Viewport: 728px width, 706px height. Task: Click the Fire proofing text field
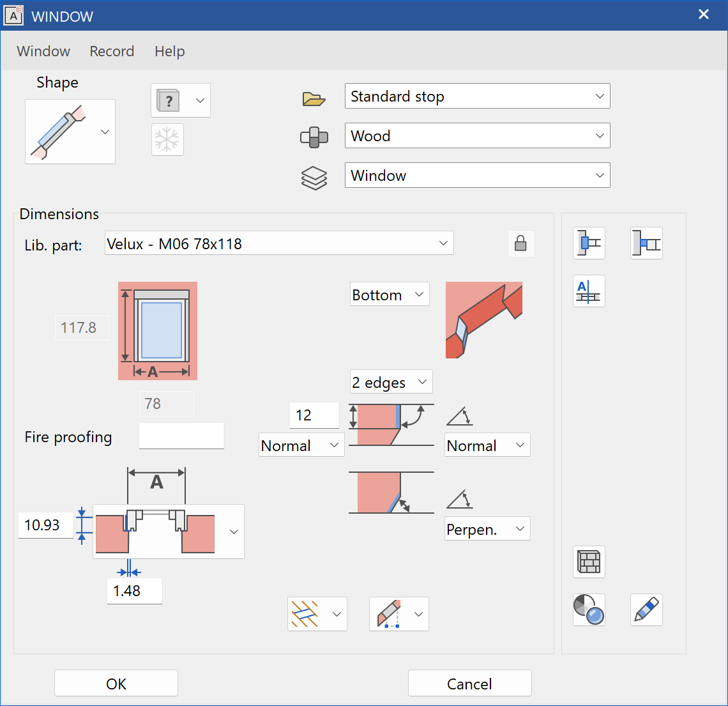pos(181,436)
